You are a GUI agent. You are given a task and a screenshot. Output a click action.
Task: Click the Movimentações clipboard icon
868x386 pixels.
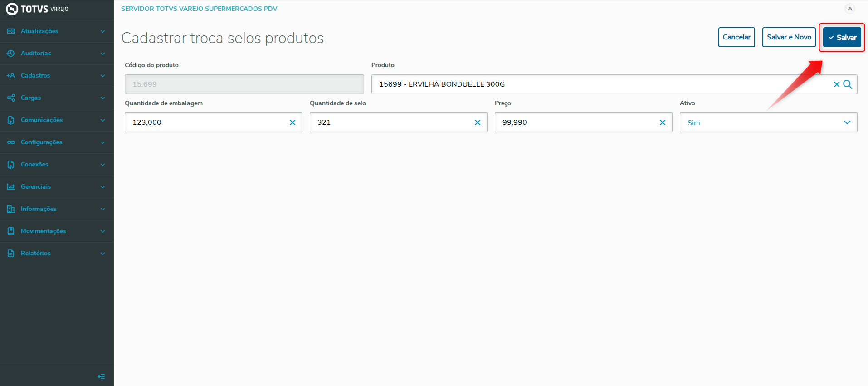tap(11, 231)
